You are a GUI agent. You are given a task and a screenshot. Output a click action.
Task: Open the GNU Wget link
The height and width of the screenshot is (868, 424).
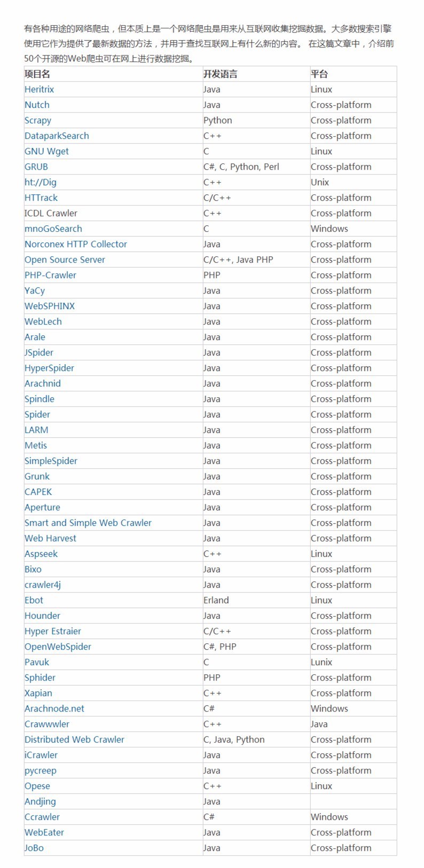pyautogui.click(x=46, y=151)
